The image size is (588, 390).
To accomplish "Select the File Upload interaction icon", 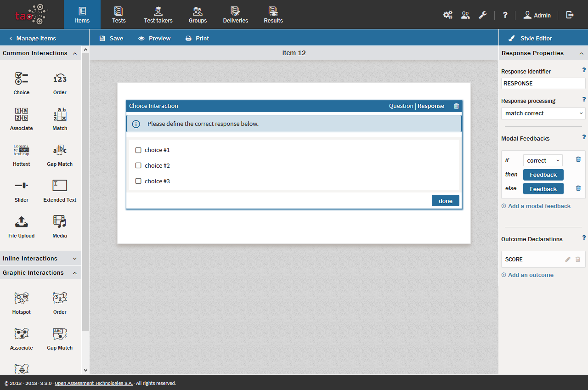I will click(21, 222).
